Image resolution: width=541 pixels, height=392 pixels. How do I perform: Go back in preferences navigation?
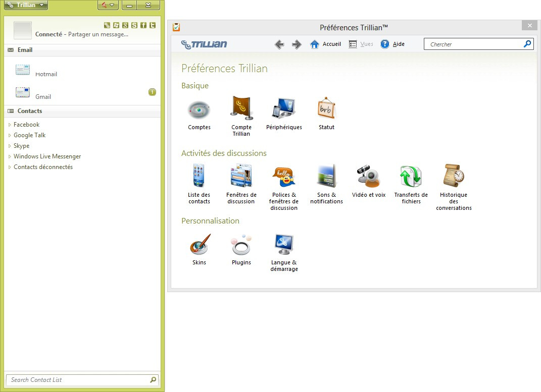279,44
